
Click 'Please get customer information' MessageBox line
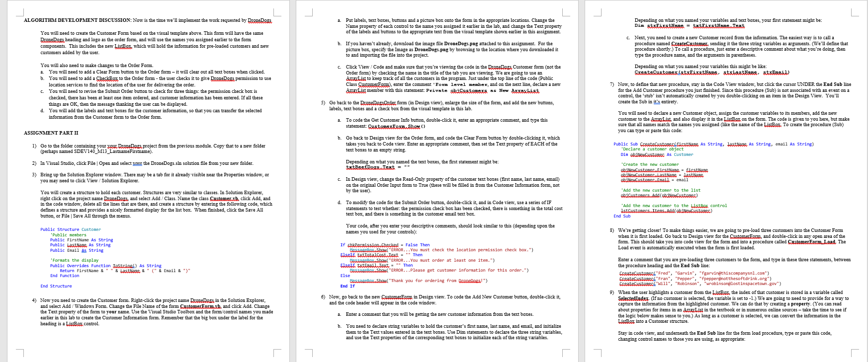(439, 271)
